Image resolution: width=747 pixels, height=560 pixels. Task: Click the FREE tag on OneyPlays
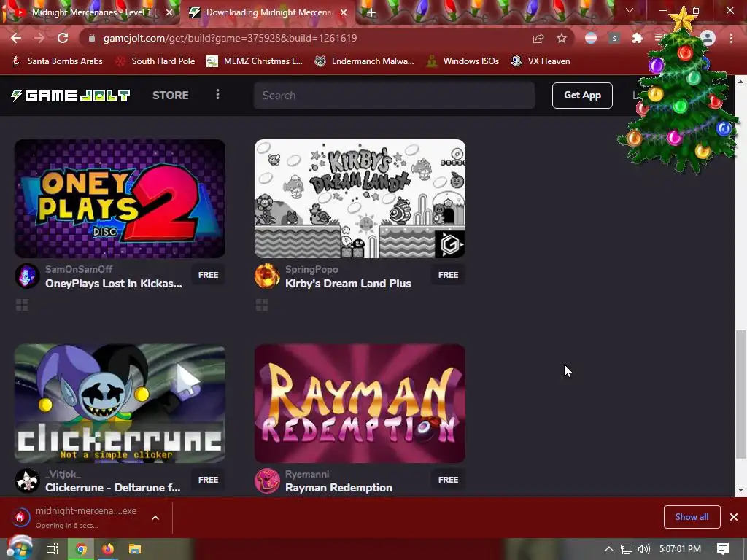click(208, 275)
